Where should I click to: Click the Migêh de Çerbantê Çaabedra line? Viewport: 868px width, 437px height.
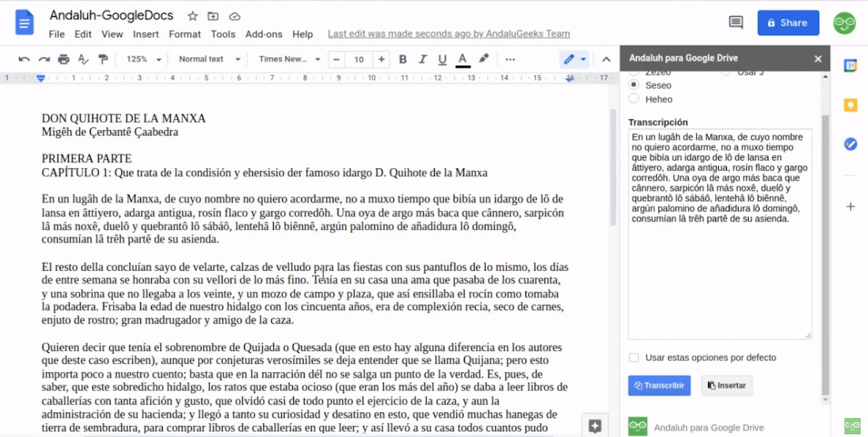point(110,132)
